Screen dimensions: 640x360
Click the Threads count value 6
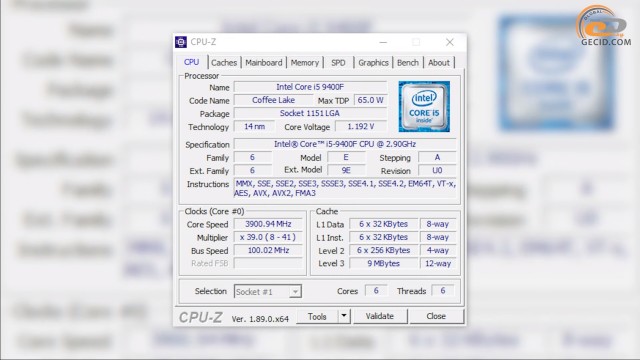click(x=442, y=291)
